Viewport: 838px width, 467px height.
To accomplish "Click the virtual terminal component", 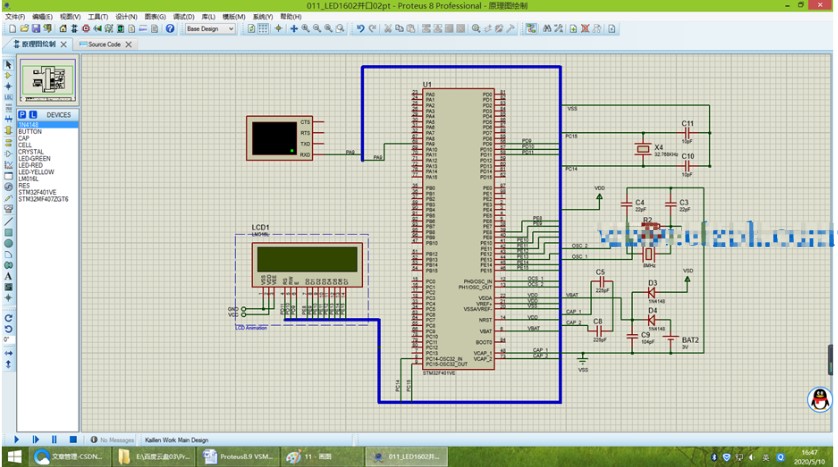I will tap(279, 138).
